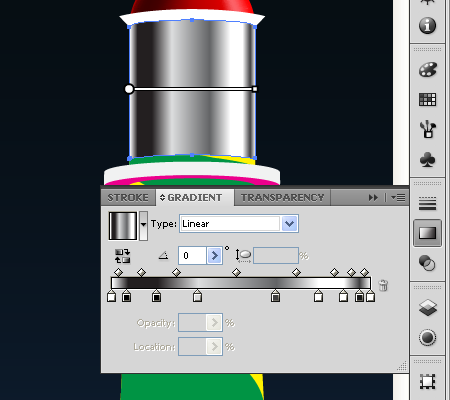The width and height of the screenshot is (450, 400).
Task: Click the Reverse Gradient icon
Action: point(122,256)
